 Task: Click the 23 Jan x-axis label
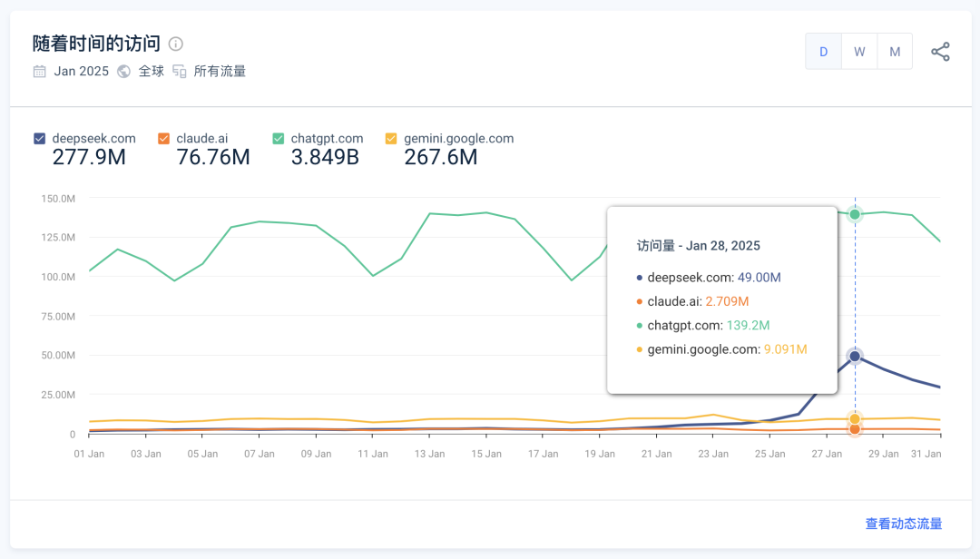coord(713,454)
